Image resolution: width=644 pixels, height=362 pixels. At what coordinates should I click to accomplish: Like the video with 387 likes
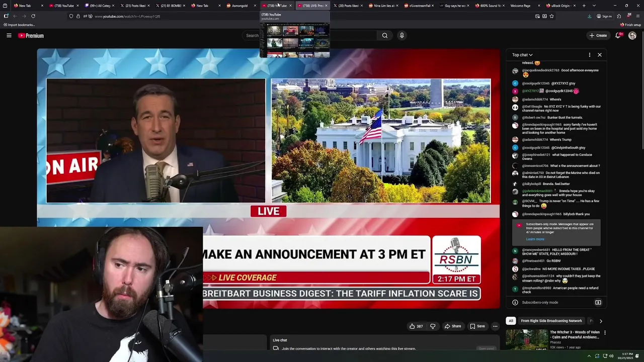point(416,326)
